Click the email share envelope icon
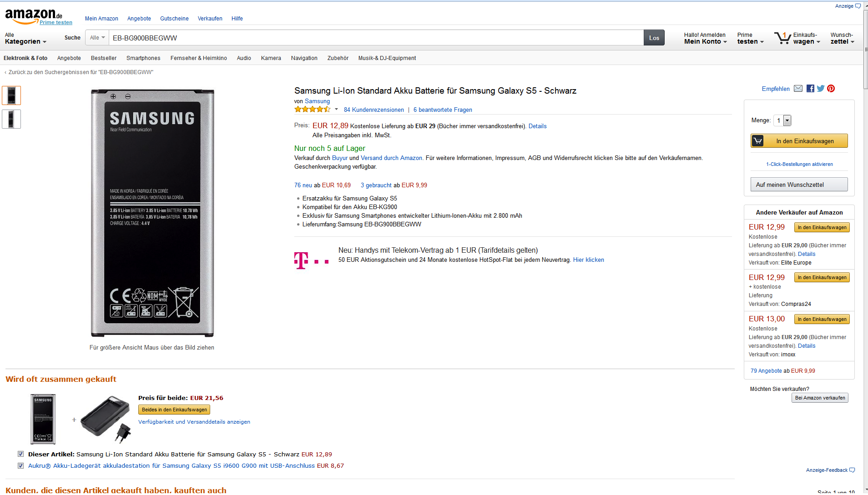This screenshot has height=495, width=868. (x=798, y=89)
